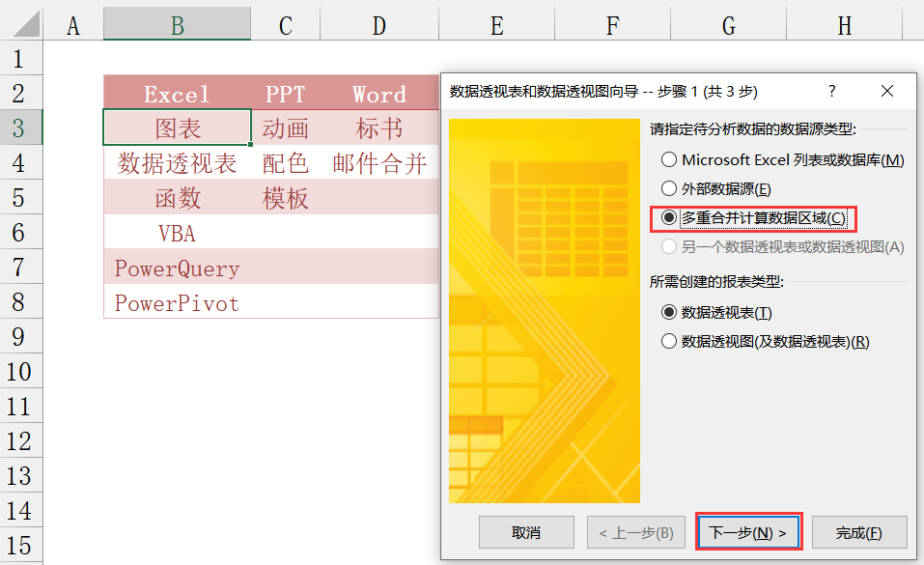Viewport: 924px width, 565px height.
Task: Select row 2 header
Action: pyautogui.click(x=21, y=93)
